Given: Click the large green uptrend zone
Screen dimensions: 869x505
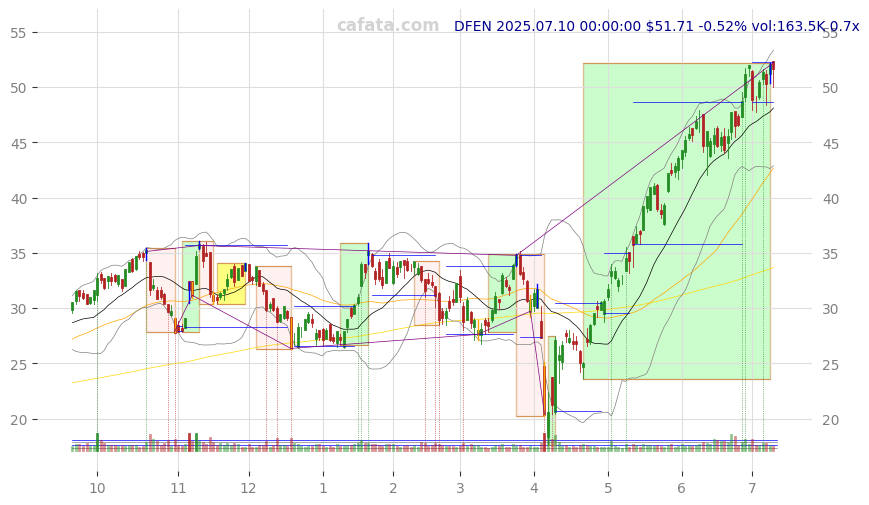Looking at the screenshot, I should tap(677, 222).
